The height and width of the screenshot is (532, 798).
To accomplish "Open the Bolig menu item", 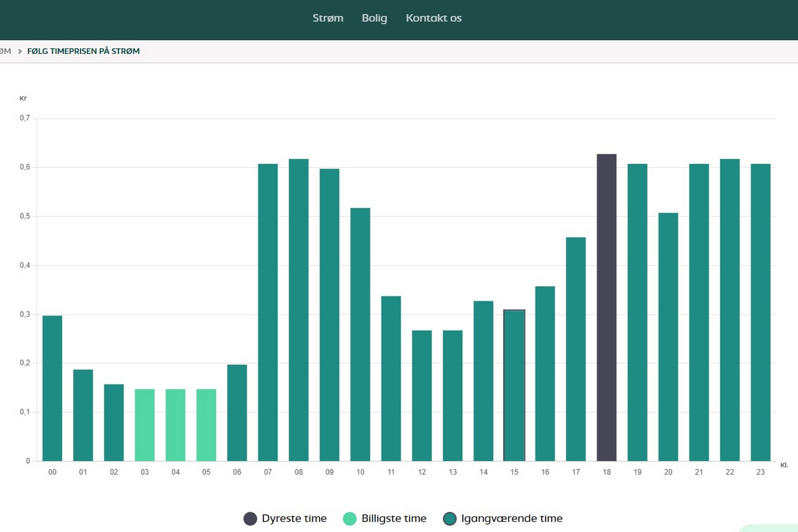I will click(374, 18).
